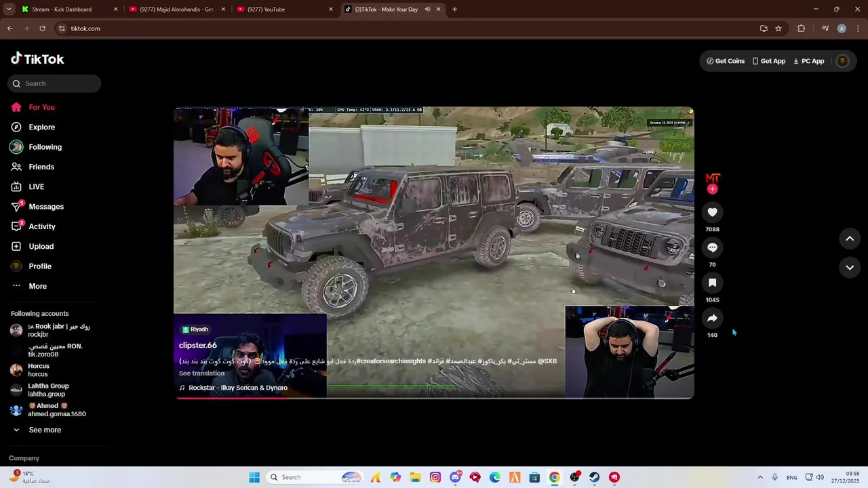The width and height of the screenshot is (868, 488).
Task: Show hidden system tray icons
Action: point(759,477)
